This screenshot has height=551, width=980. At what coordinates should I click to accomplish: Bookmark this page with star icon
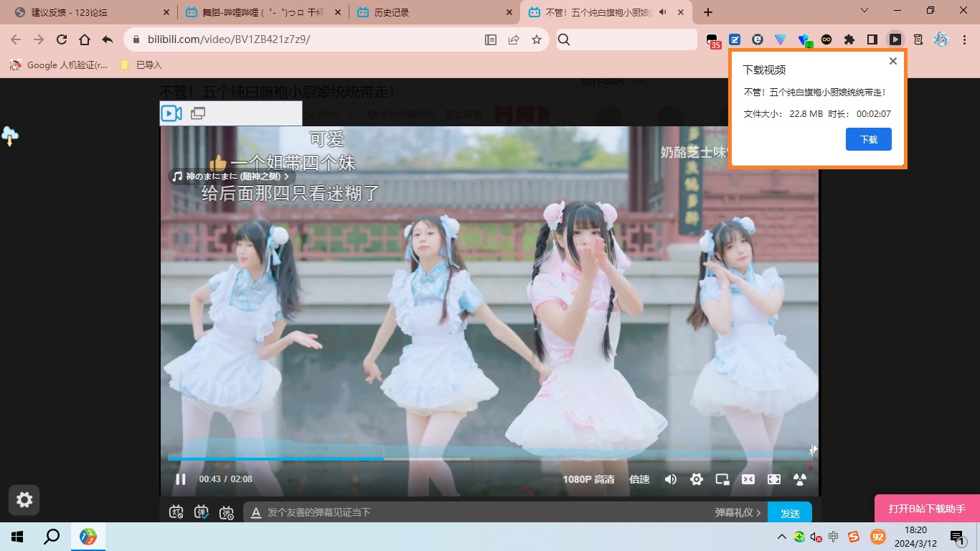click(x=537, y=40)
